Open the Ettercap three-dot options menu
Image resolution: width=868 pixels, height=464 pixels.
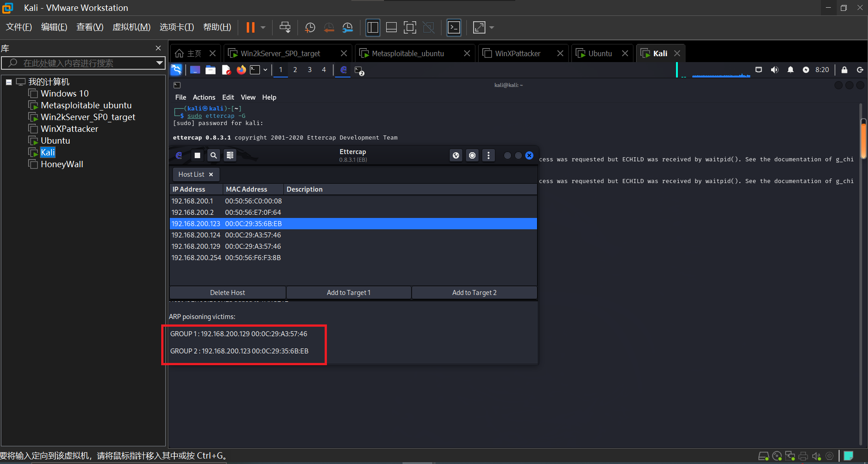point(489,155)
